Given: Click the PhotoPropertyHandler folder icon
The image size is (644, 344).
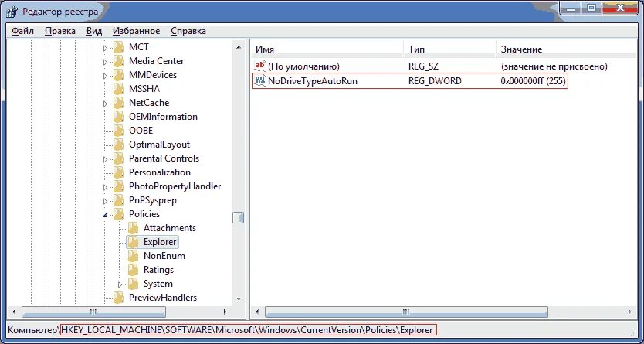Looking at the screenshot, I should [x=118, y=186].
